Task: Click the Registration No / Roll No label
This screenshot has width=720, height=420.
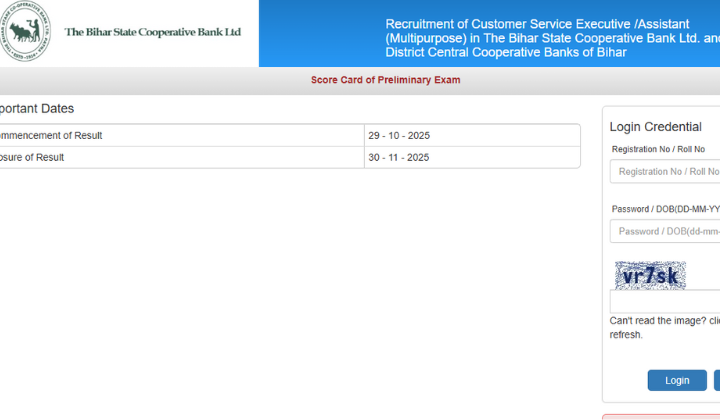Action: [x=658, y=149]
